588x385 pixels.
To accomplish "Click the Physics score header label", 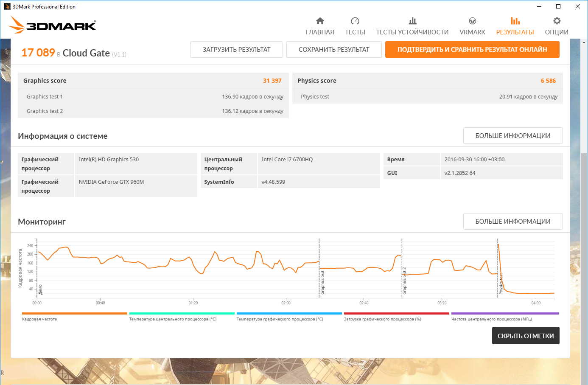I will tap(316, 81).
